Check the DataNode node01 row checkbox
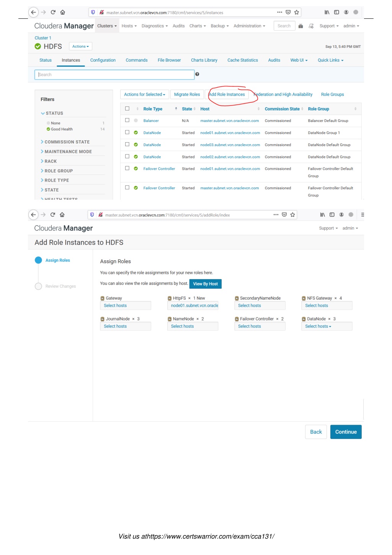 click(127, 132)
